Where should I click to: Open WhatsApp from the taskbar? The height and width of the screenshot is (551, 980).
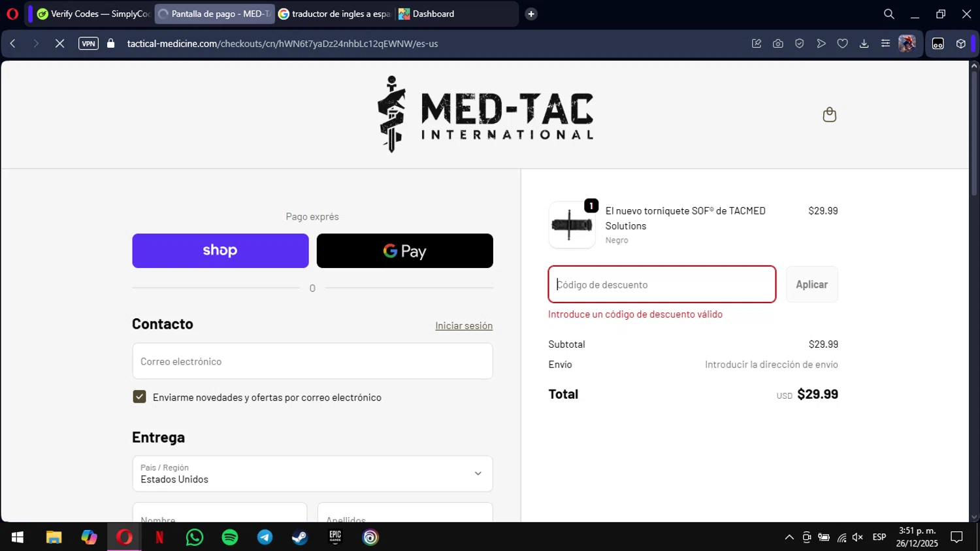pos(195,537)
